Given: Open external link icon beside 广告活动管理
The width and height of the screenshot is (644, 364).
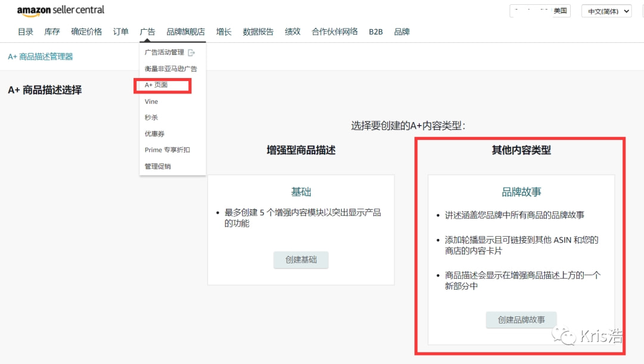Looking at the screenshot, I should pyautogui.click(x=191, y=52).
